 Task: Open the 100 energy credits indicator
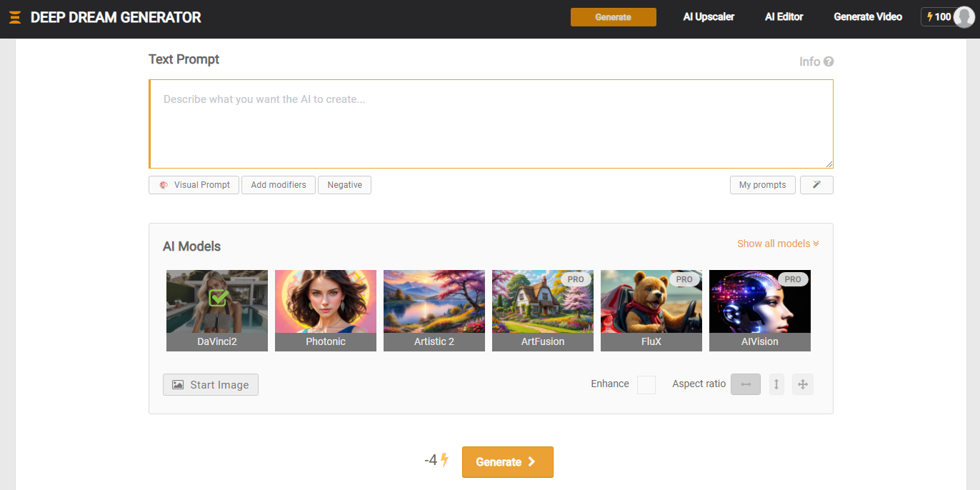pos(939,17)
